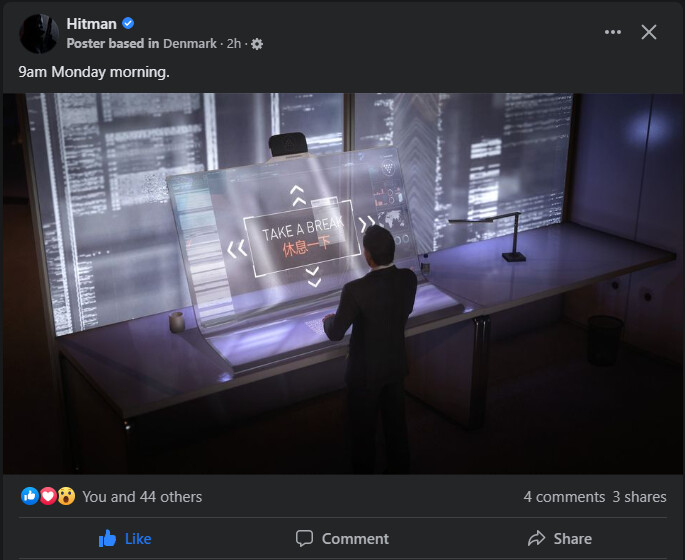
Task: Open the 4 comments list
Action: click(564, 497)
